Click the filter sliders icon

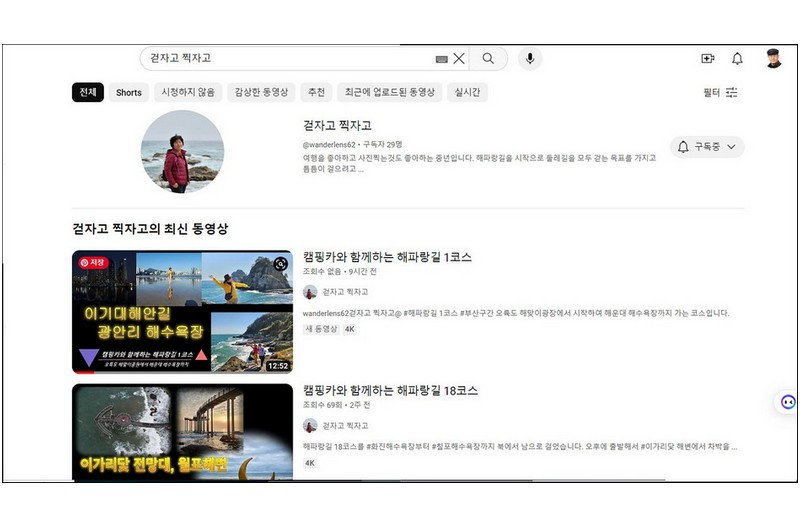732,92
